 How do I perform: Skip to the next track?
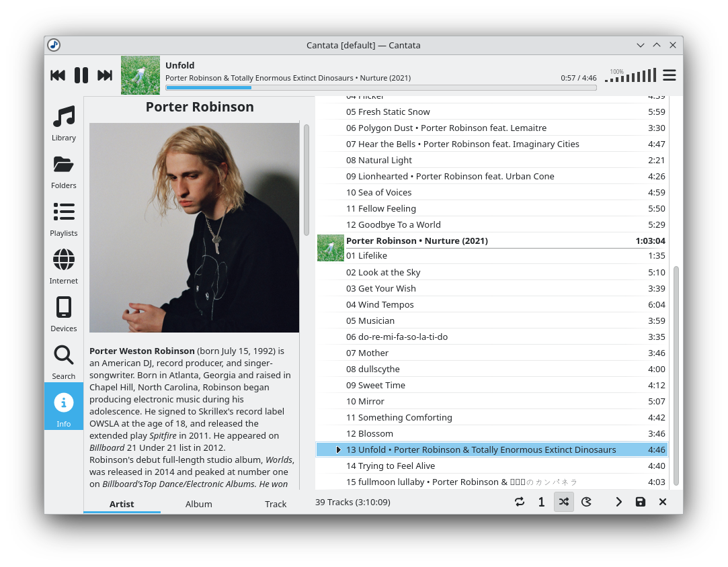(x=105, y=75)
